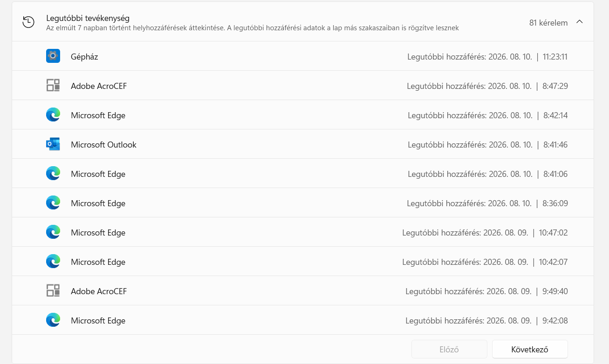The width and height of the screenshot is (609, 364).
Task: Click the 81 kérelem request count
Action: click(548, 22)
